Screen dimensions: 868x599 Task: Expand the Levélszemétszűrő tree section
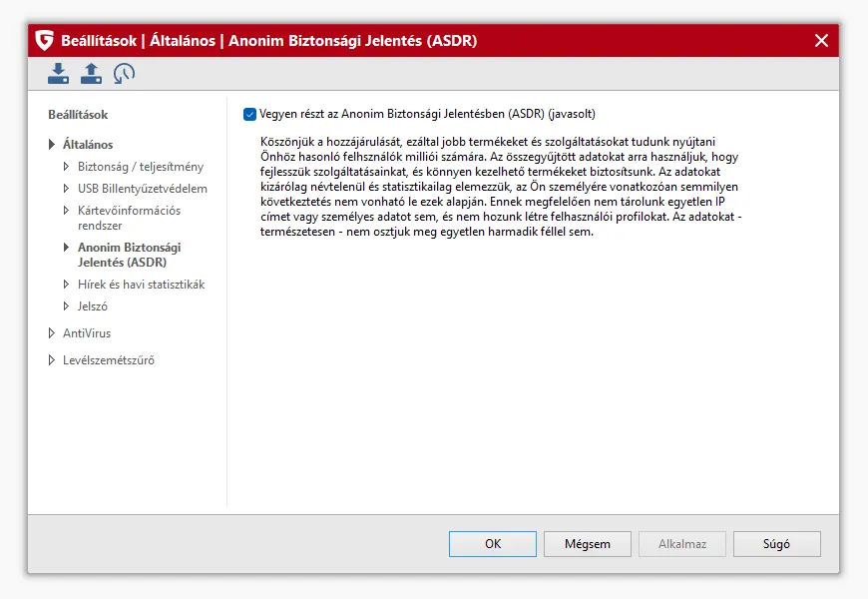pos(52,360)
